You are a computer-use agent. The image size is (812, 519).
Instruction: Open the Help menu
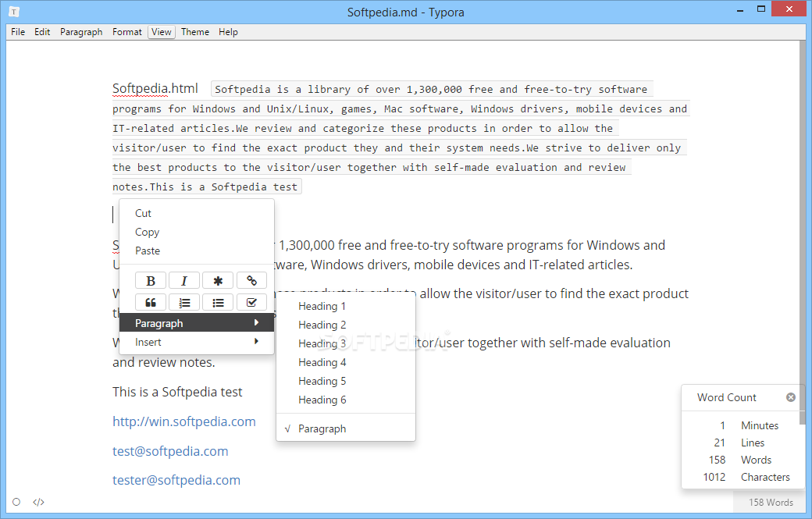tap(228, 32)
